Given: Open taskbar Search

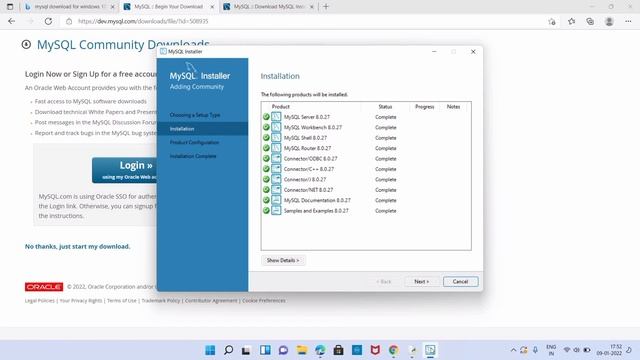Looking at the screenshot, I should click(x=229, y=350).
